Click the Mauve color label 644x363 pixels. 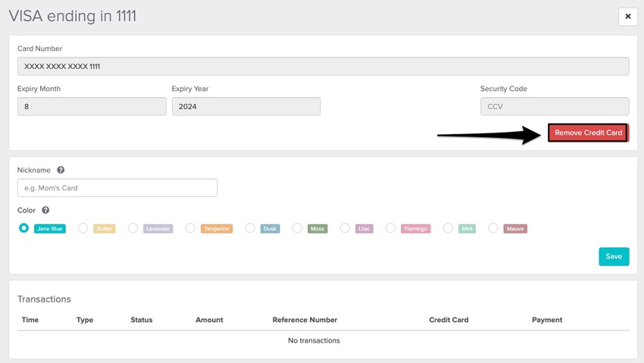pyautogui.click(x=514, y=229)
